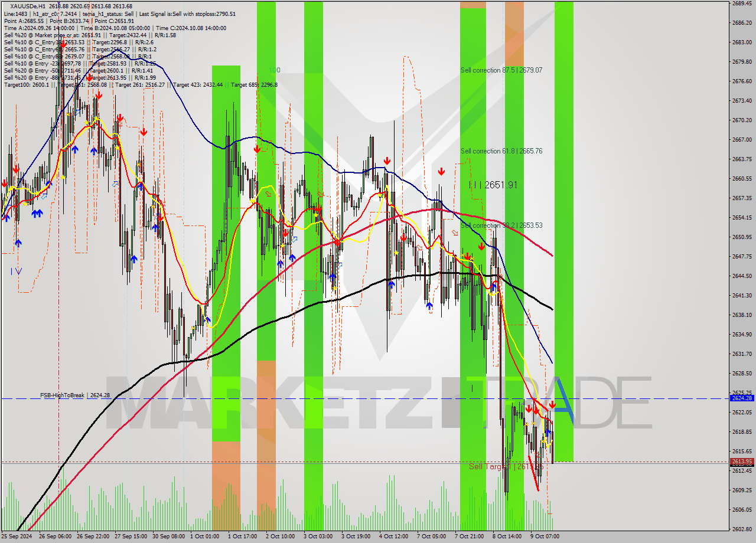Click '3 Oct 19:00' on time axis
Screen dimensions: 756x543
coord(356,537)
